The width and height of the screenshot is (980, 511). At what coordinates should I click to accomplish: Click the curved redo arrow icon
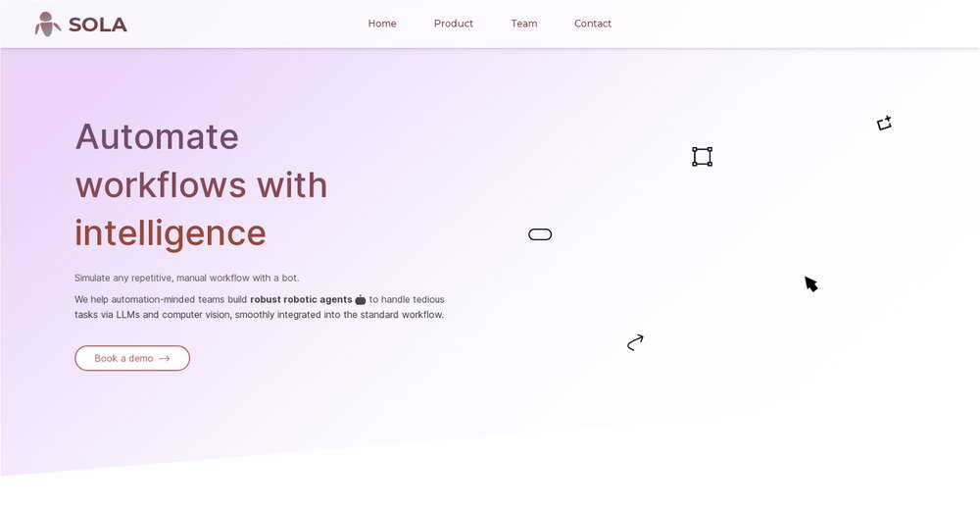pyautogui.click(x=635, y=342)
